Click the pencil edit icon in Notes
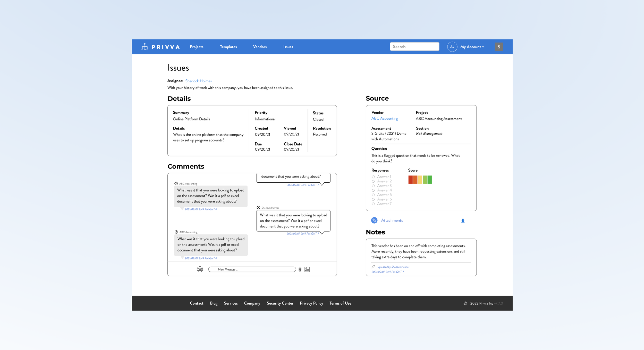The height and width of the screenshot is (350, 644). (373, 267)
